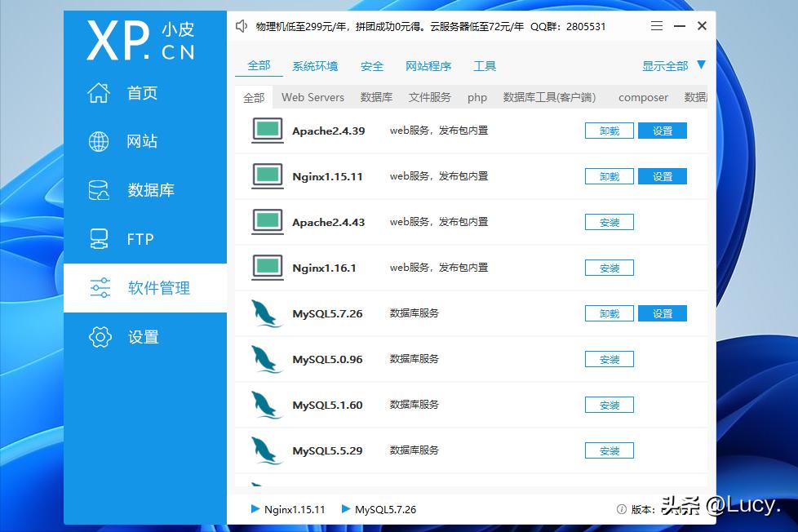Click the speaker announcement icon
This screenshot has width=798, height=532.
coord(242,26)
